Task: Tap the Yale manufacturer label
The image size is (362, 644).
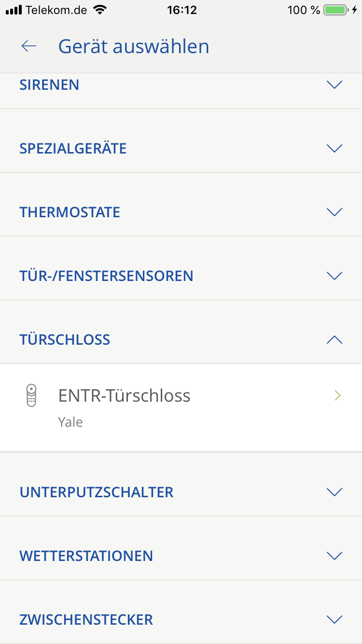Action: pos(70,422)
